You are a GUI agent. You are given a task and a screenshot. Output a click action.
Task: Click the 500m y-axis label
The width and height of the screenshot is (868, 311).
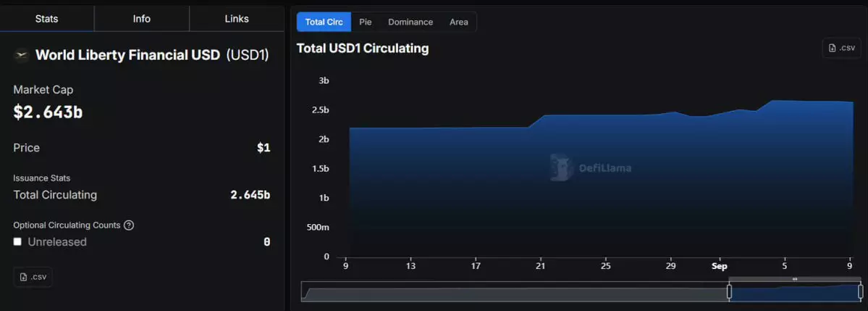(319, 228)
